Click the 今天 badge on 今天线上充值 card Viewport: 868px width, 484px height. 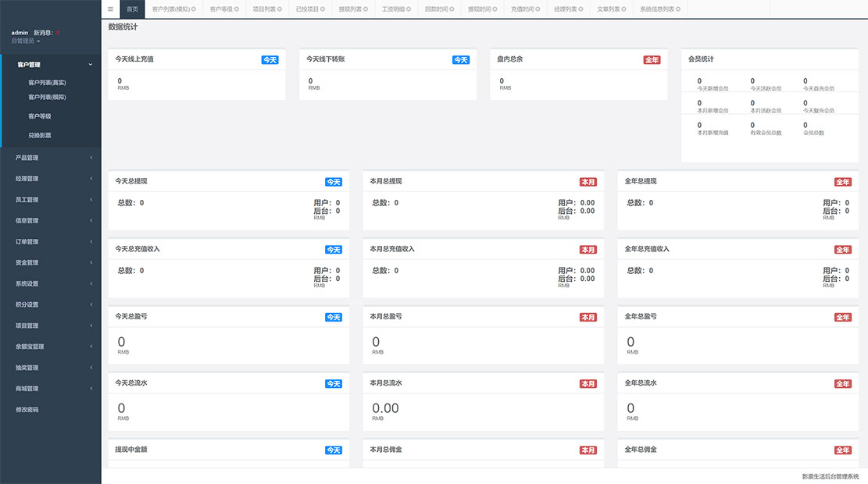pos(270,59)
